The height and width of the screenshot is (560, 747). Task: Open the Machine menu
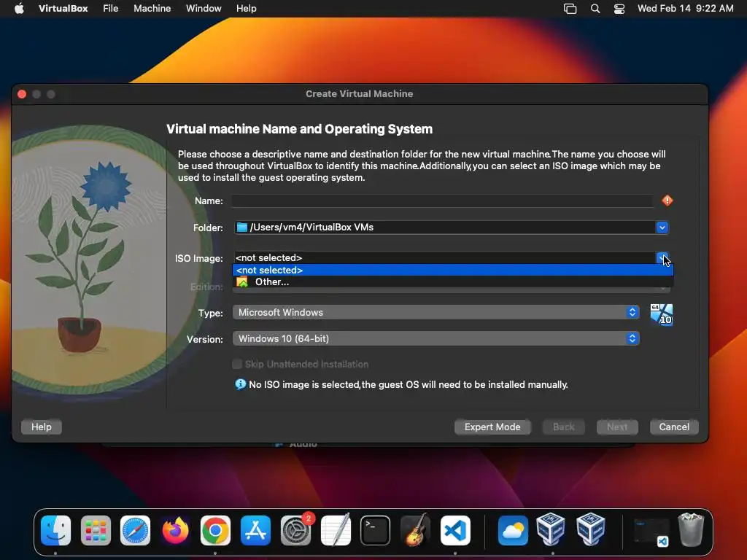click(x=152, y=8)
